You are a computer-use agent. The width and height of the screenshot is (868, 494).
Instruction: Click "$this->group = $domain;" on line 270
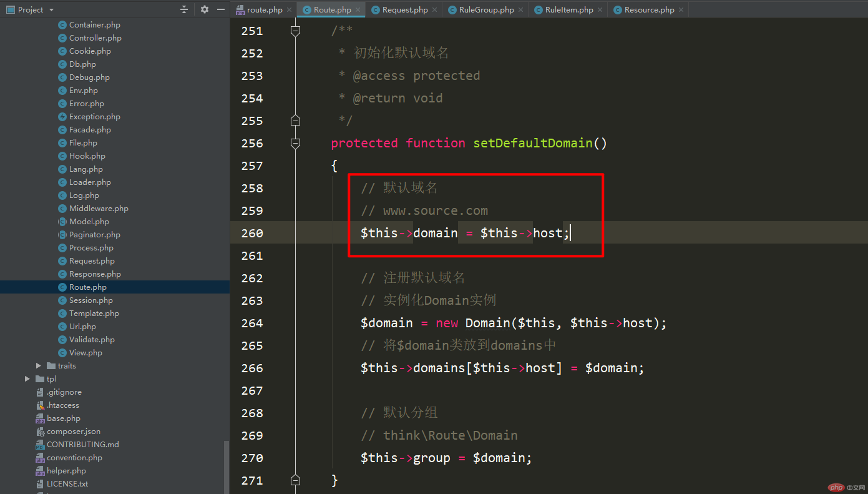point(446,458)
